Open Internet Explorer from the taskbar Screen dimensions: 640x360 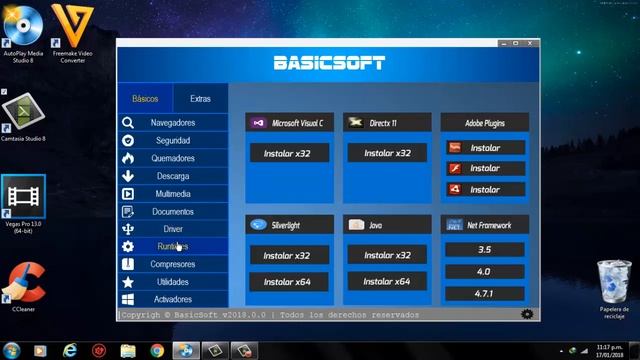(x=70, y=351)
